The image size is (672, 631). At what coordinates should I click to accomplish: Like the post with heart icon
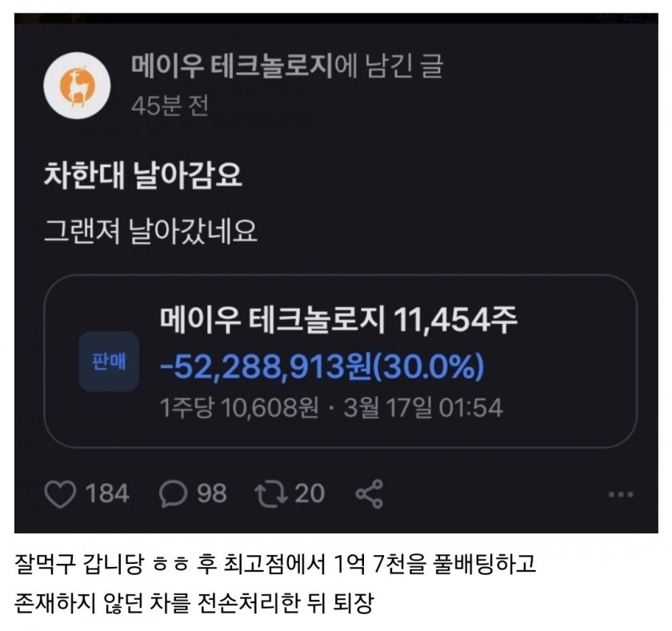click(x=60, y=493)
